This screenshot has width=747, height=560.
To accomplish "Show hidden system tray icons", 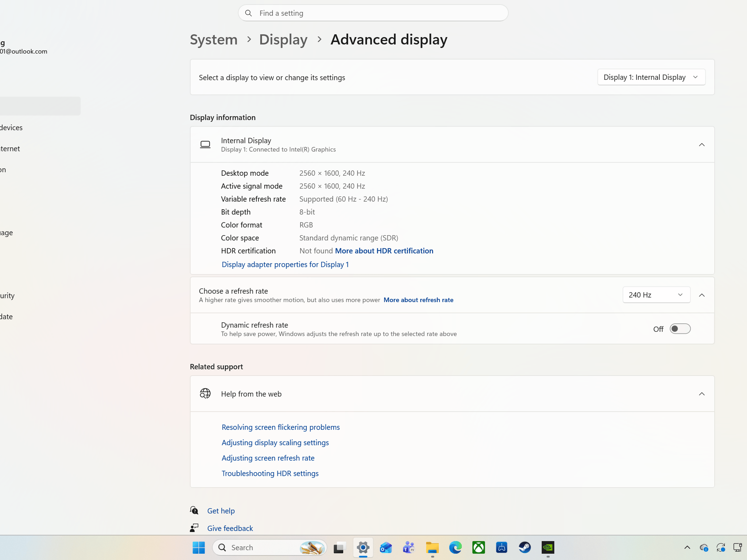I will pyautogui.click(x=687, y=547).
